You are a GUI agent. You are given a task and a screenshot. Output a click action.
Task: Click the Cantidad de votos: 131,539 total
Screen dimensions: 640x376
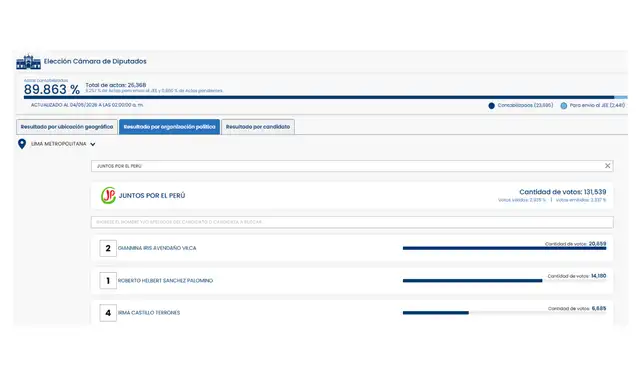tap(562, 192)
